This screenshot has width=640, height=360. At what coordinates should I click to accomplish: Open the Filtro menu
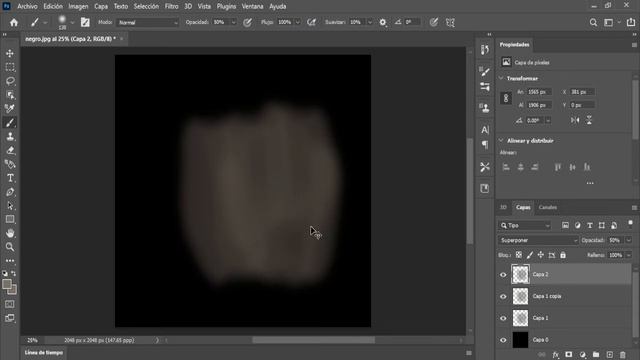tap(171, 7)
